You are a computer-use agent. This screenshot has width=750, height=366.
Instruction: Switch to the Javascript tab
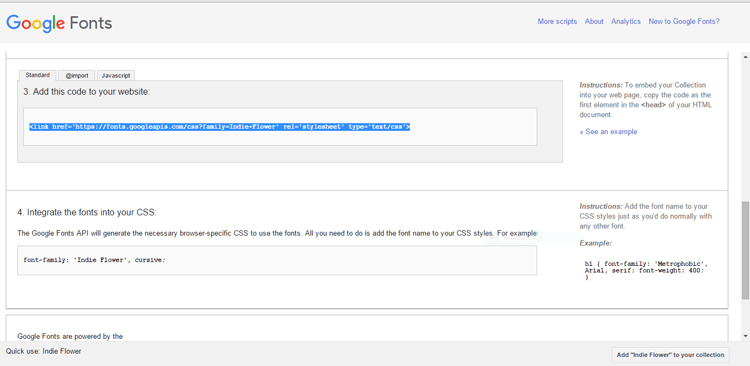pos(116,76)
